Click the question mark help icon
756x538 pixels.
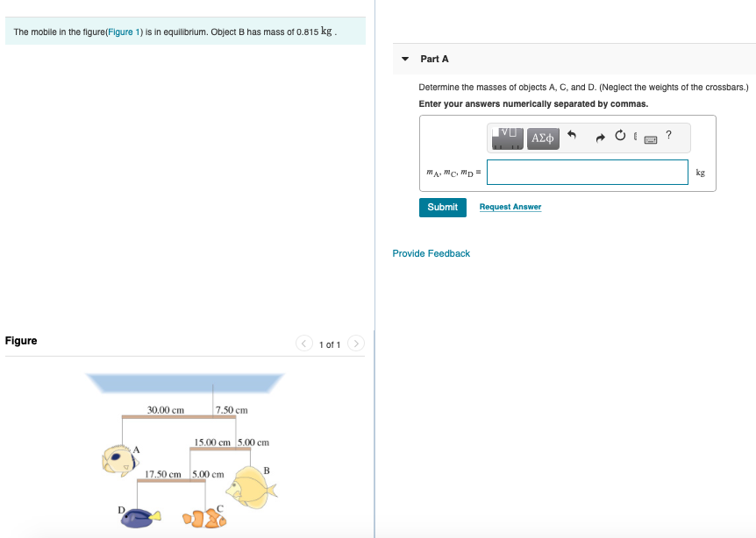point(668,135)
